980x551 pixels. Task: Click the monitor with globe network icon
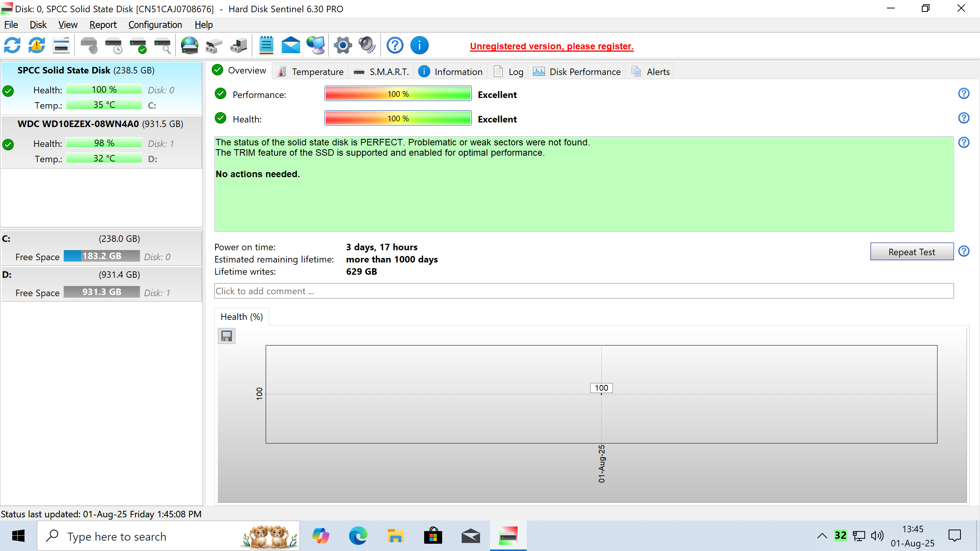pyautogui.click(x=315, y=46)
